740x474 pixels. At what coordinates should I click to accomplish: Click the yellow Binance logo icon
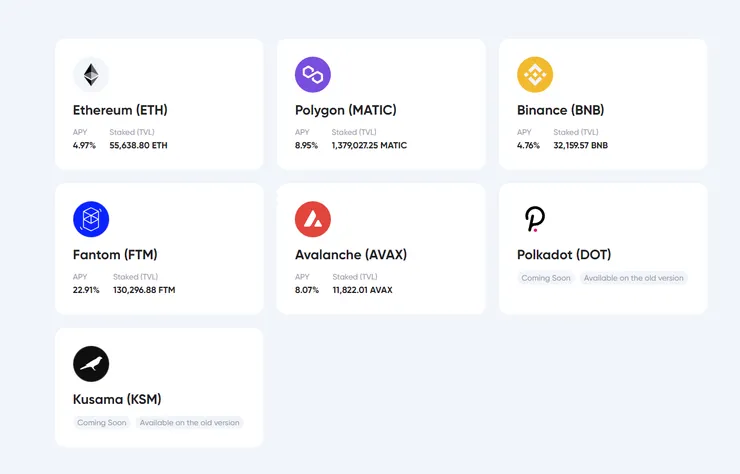(x=535, y=75)
